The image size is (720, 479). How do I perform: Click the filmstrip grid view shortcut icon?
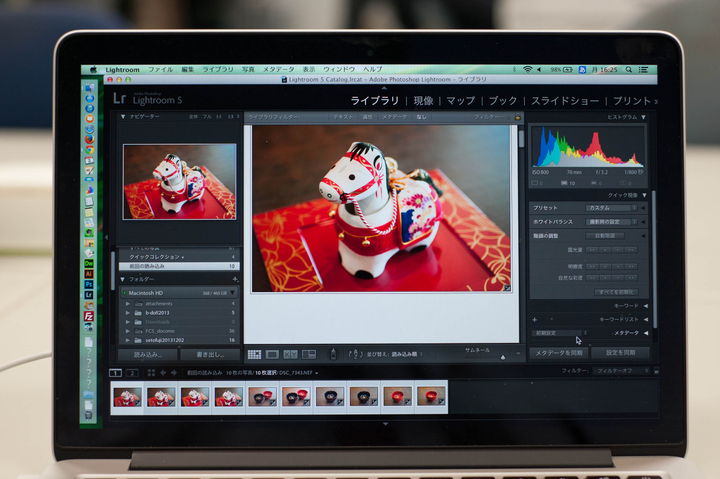(151, 373)
